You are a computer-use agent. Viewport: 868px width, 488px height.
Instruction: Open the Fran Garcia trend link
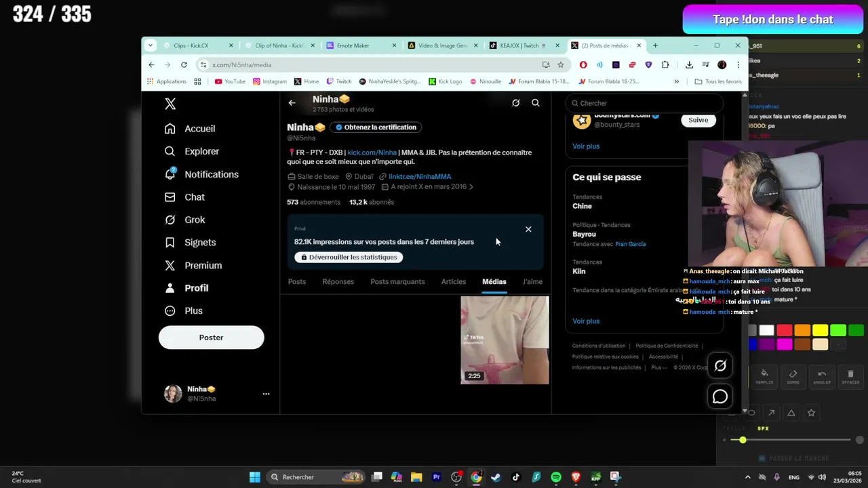(x=631, y=244)
